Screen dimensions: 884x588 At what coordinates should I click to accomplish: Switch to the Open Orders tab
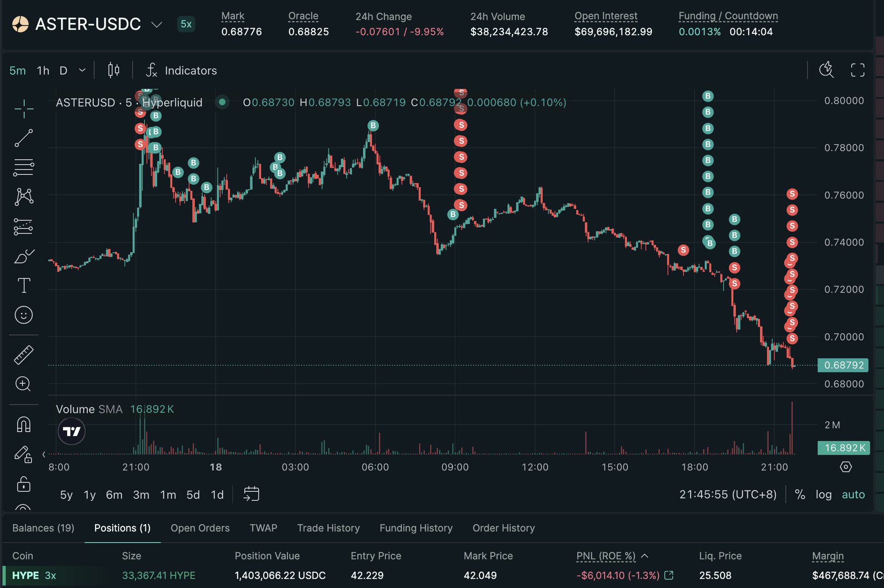(200, 528)
